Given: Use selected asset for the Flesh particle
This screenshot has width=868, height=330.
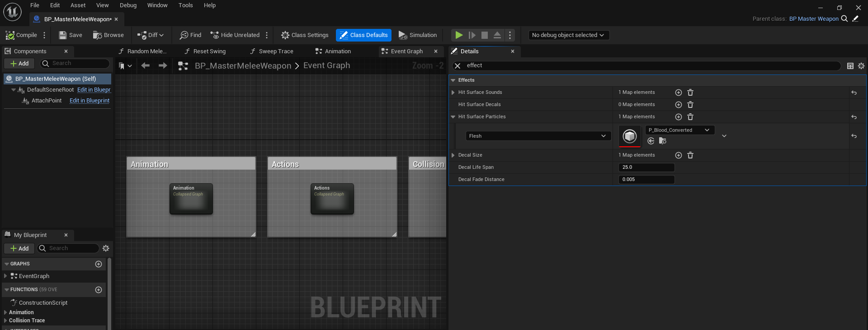Looking at the screenshot, I should coord(651,141).
